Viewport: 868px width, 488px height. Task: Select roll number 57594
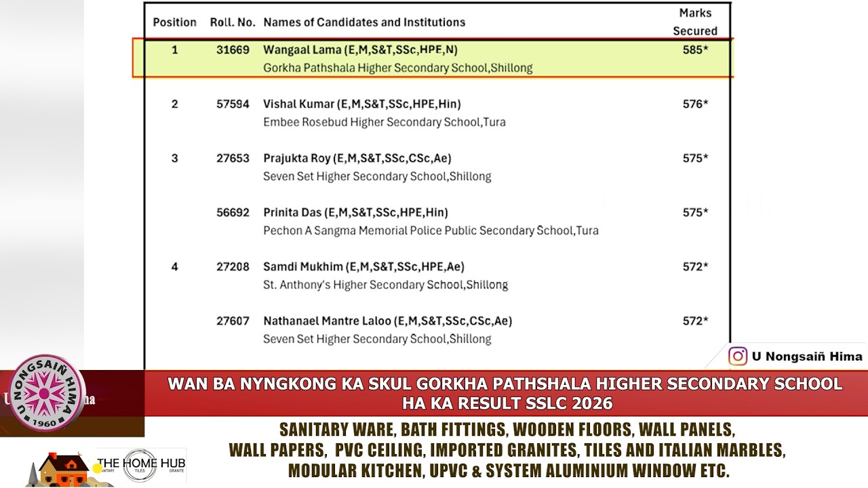[x=233, y=104]
